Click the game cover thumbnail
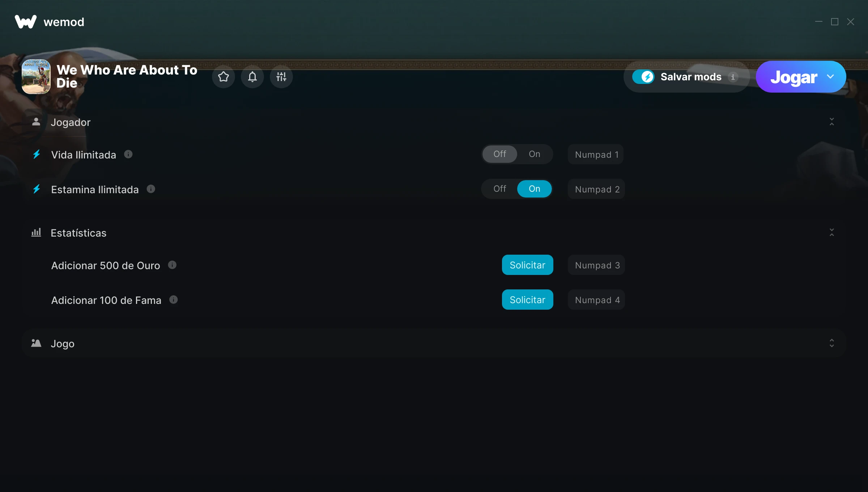This screenshot has height=492, width=868. 36,77
